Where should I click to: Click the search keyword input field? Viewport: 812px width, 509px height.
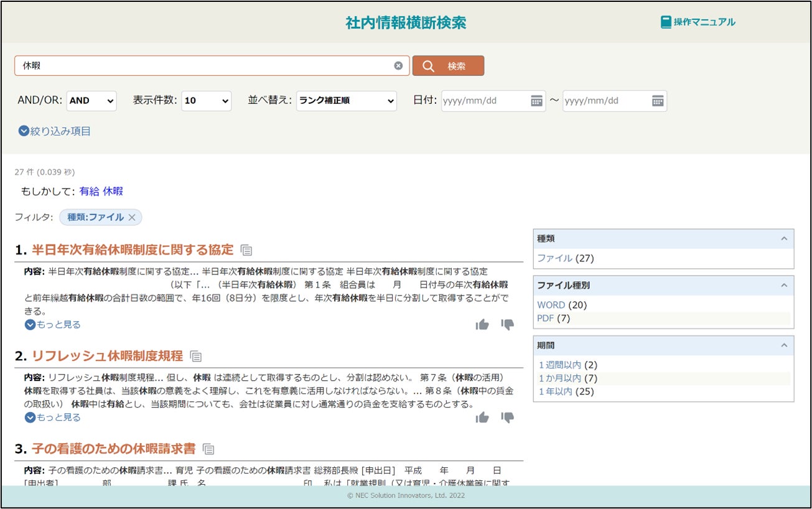pos(212,66)
